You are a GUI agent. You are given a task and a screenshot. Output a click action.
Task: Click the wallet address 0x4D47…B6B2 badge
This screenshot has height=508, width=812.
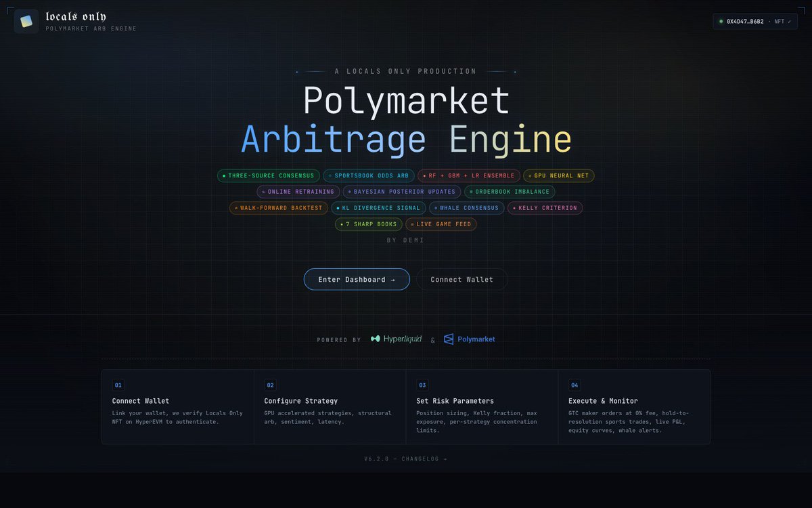point(755,22)
